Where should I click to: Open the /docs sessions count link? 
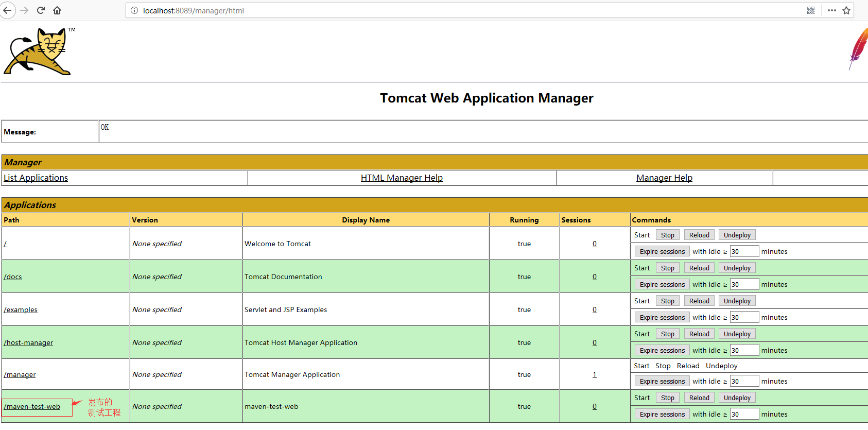[x=595, y=277]
